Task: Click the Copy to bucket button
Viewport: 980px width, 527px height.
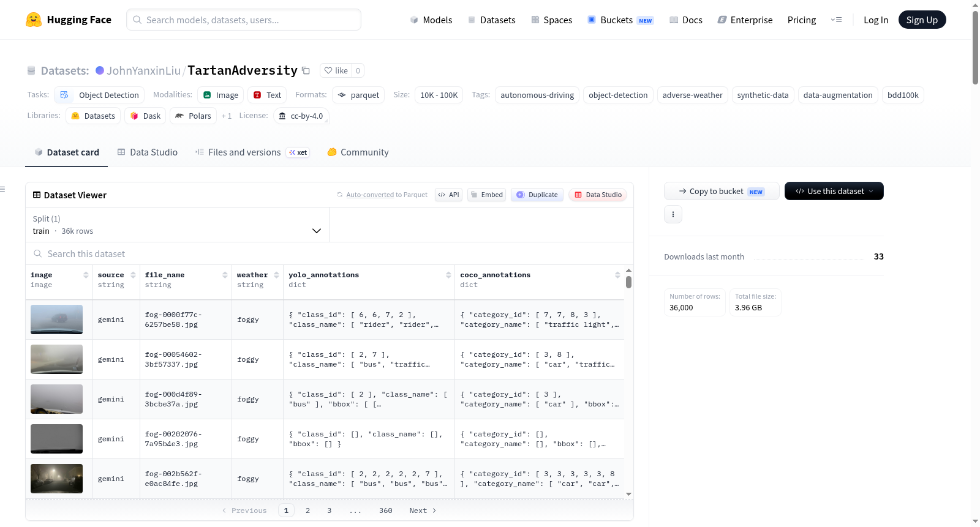Action: (722, 191)
